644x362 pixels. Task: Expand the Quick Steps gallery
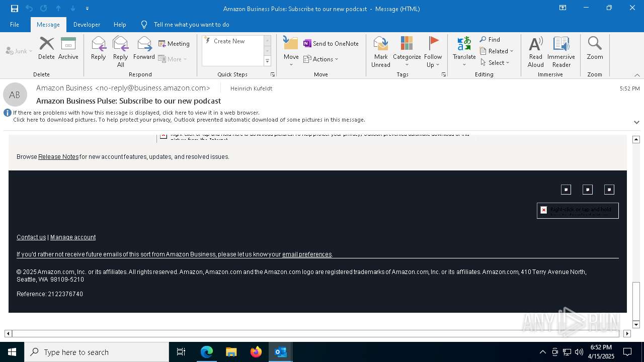tap(267, 61)
